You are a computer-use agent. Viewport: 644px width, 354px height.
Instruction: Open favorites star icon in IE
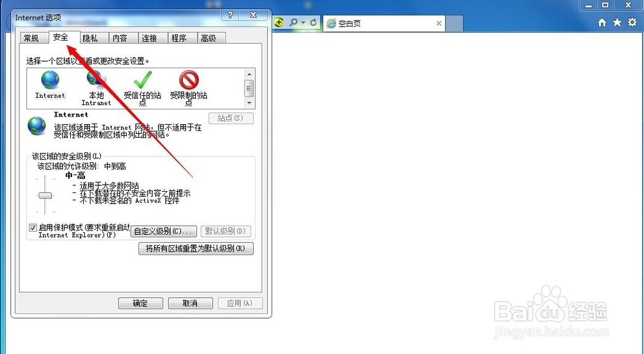coord(617,23)
